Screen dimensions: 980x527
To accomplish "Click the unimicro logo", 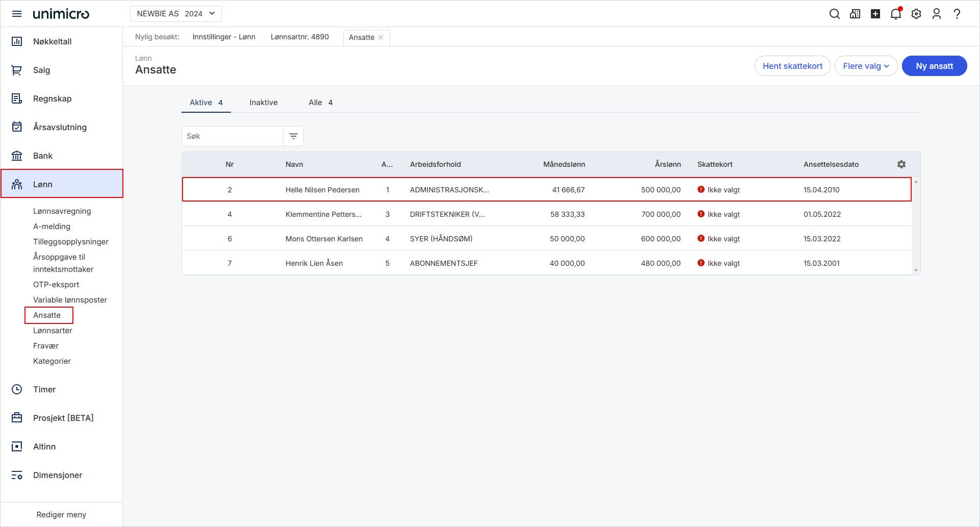I will pos(61,14).
